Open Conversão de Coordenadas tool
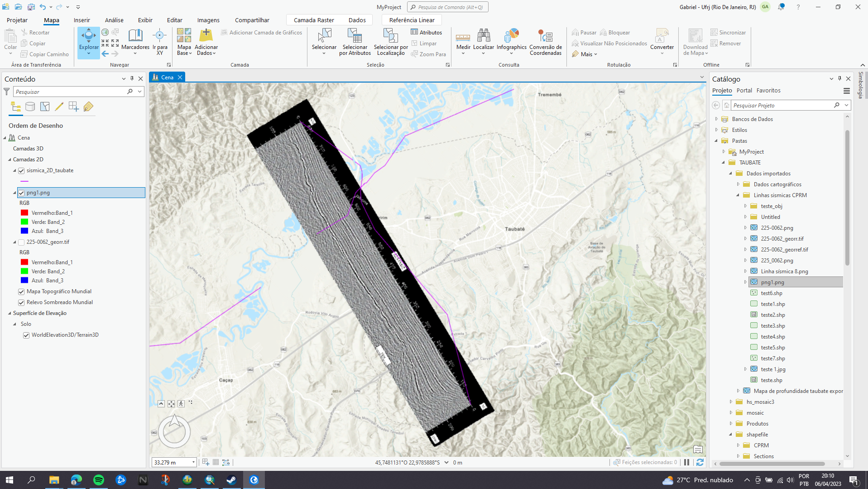Screen dimensions: 868x489 [546, 42]
